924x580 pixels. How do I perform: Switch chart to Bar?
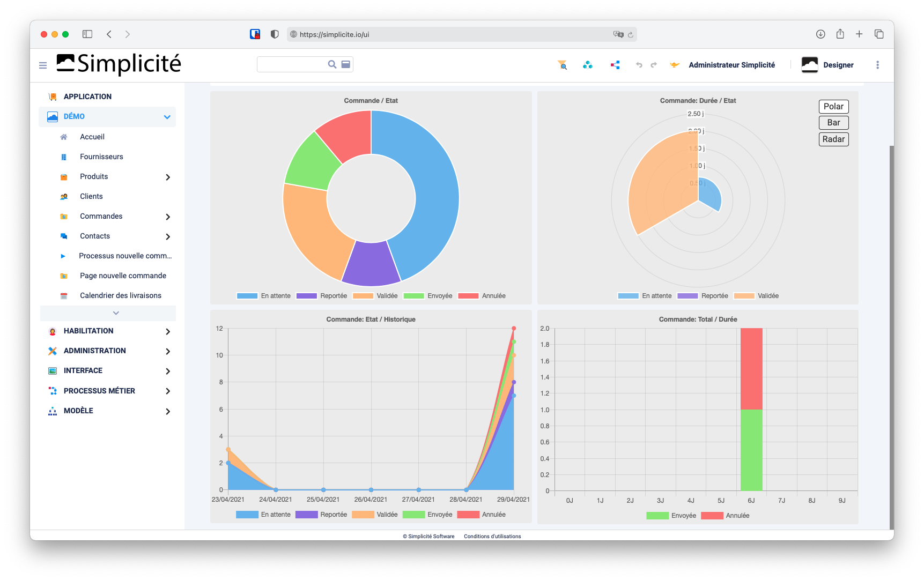click(x=833, y=123)
